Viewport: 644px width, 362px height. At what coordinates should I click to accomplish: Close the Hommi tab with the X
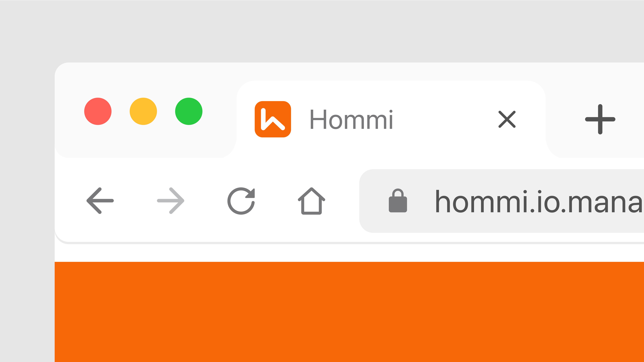tap(507, 119)
